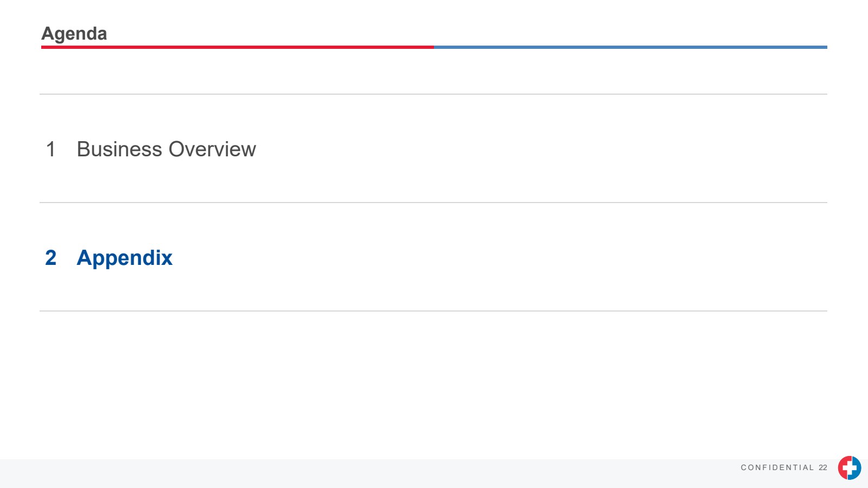Select the number 1 agenda marker
The image size is (868, 488).
[50, 149]
